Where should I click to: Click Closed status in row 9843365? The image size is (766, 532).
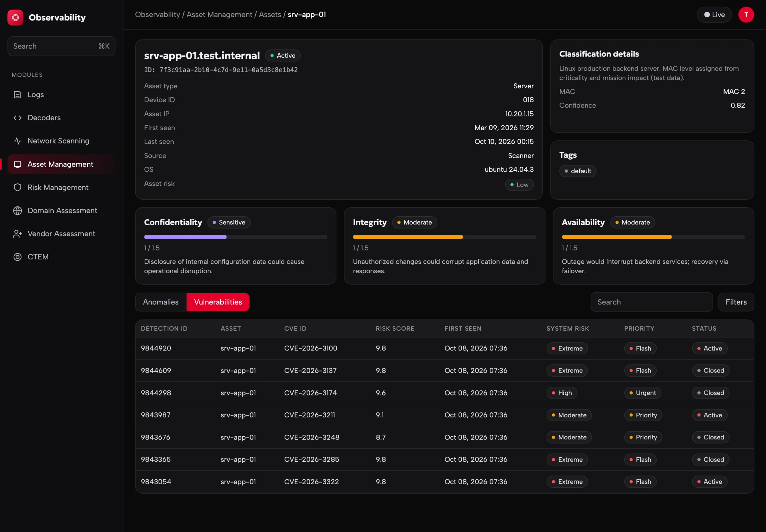(710, 460)
